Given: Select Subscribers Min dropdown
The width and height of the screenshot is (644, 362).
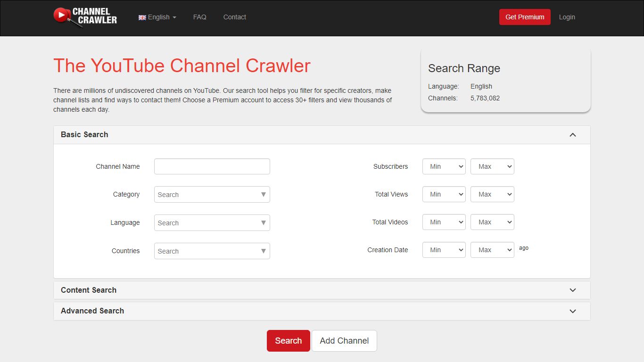Looking at the screenshot, I should pyautogui.click(x=444, y=166).
